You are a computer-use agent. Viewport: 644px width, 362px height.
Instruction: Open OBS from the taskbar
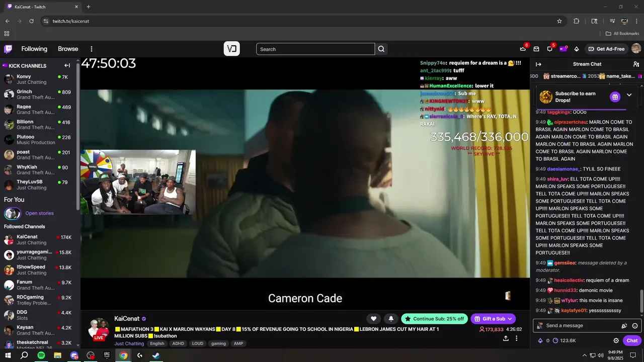click(x=91, y=355)
